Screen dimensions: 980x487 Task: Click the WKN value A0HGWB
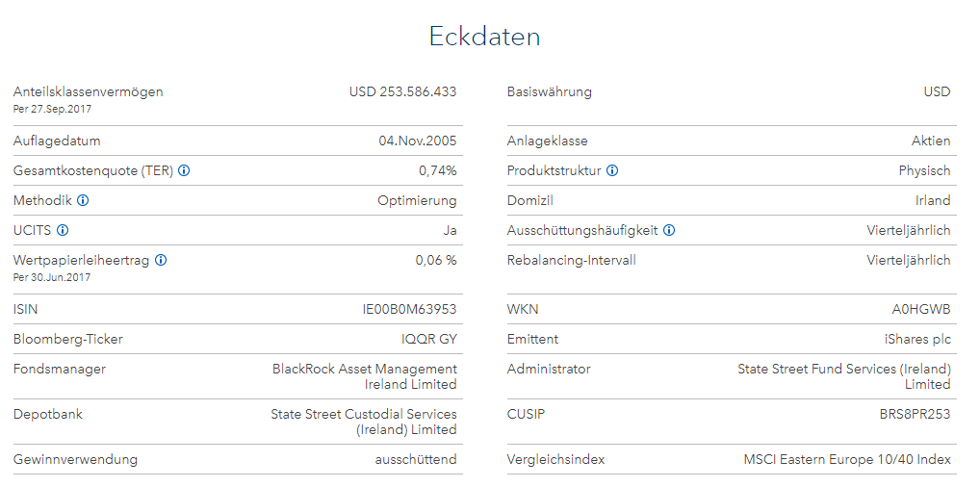(x=921, y=309)
